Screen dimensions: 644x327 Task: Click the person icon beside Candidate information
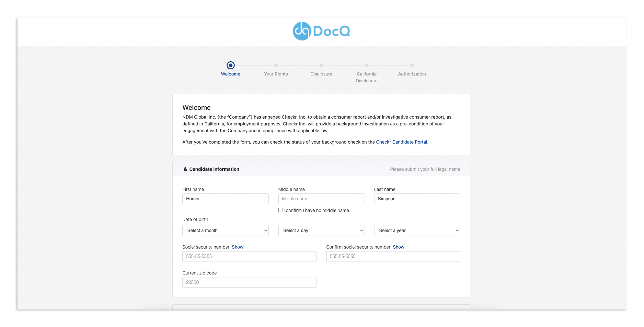[185, 169]
